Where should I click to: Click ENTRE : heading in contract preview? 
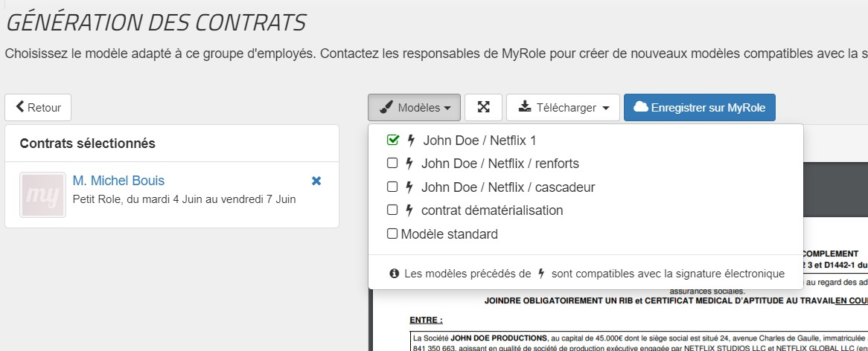click(x=427, y=320)
